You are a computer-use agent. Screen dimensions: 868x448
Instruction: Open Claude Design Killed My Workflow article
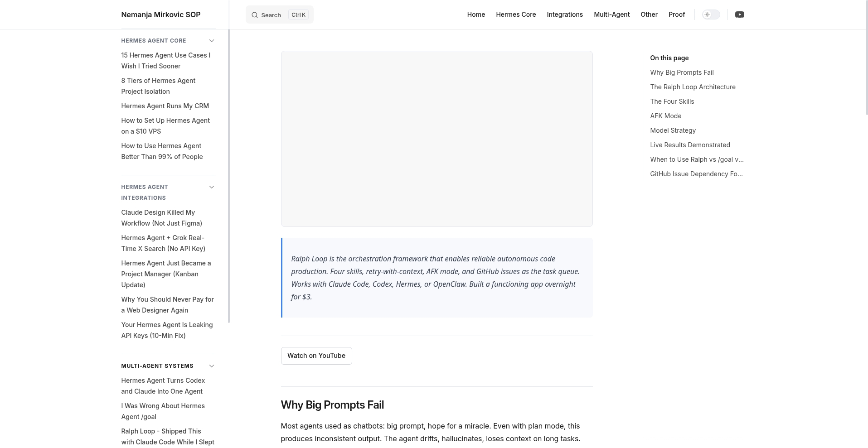[x=161, y=218]
